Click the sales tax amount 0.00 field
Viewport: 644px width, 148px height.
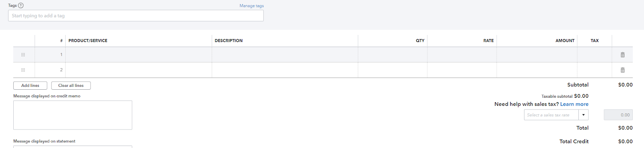coord(618,115)
